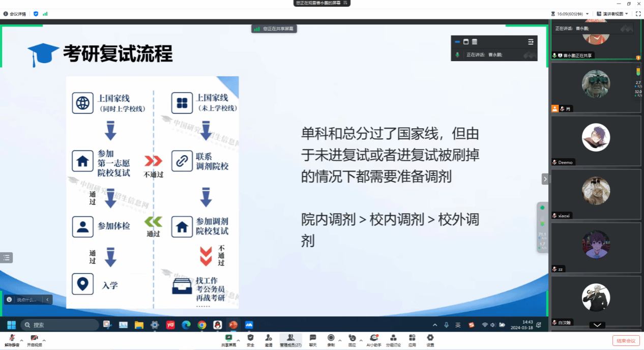
Task: Click the blue shield security status icon
Action: (x=36, y=14)
